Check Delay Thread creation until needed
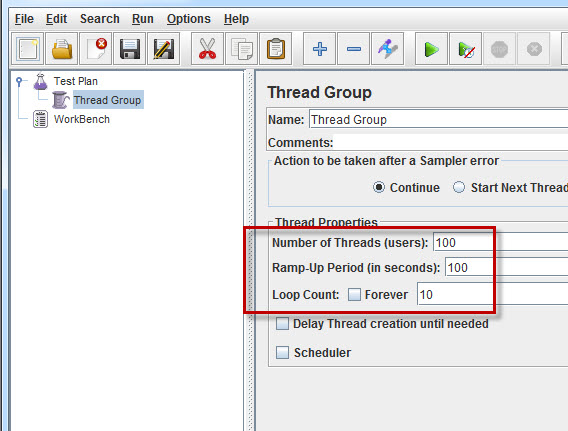This screenshot has height=431, width=568. click(x=282, y=323)
